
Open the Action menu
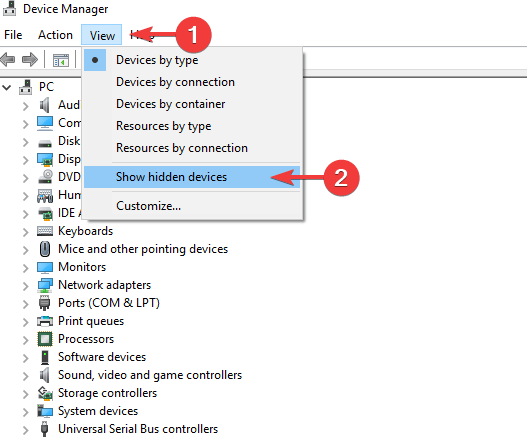55,35
